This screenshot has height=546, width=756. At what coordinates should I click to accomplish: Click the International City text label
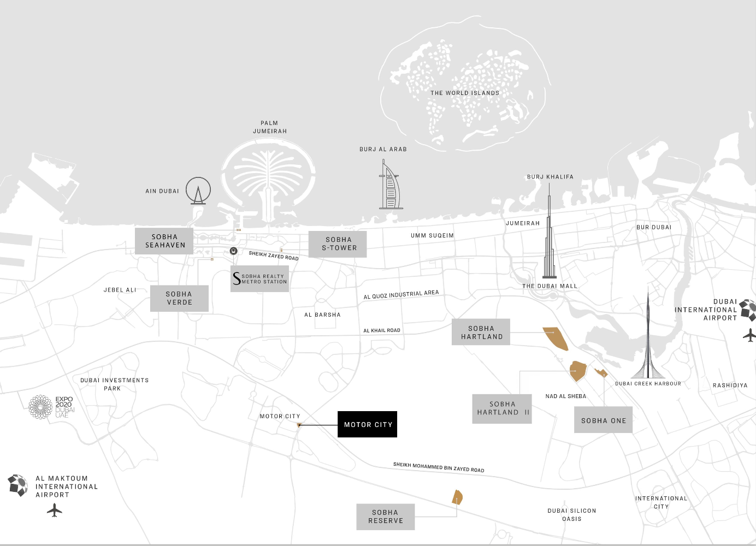[661, 502]
